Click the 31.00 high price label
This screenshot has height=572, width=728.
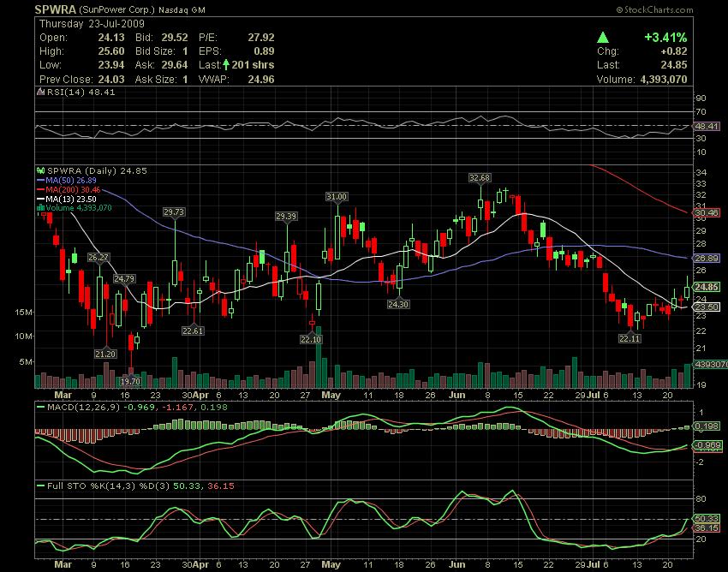coord(337,197)
